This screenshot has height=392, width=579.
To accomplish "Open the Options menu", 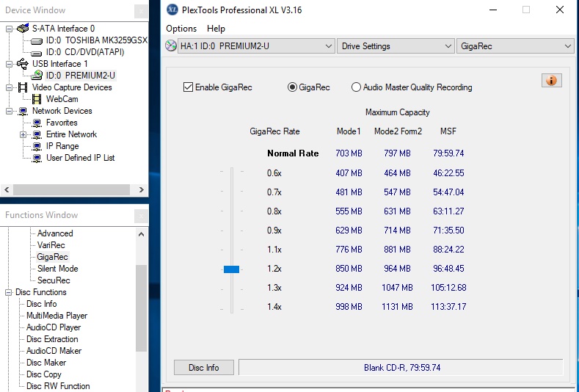I will pos(181,29).
